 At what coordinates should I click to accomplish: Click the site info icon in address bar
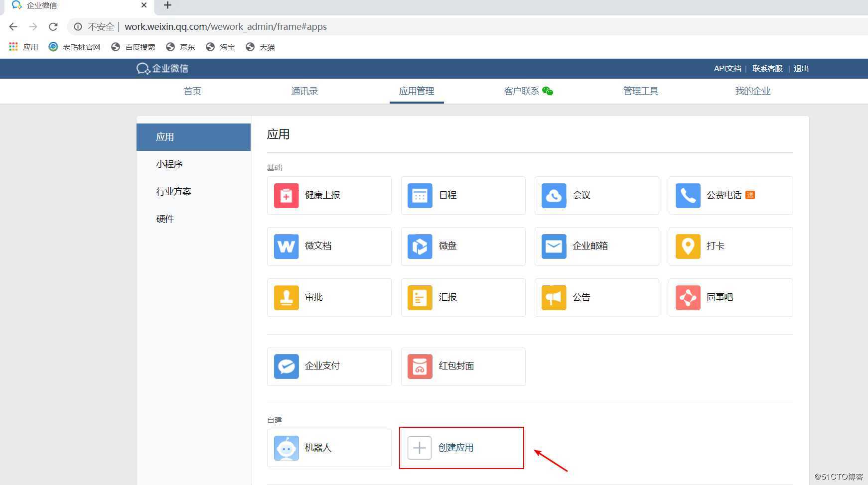click(x=78, y=27)
